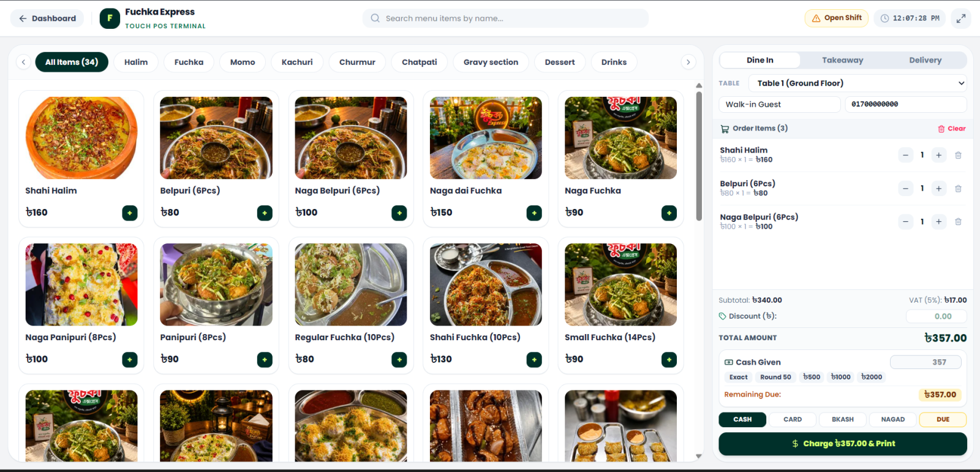Choose BKASH as payment method

[843, 419]
